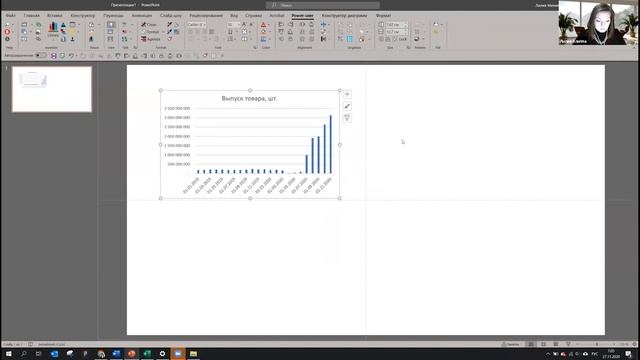
Task: Switch to the Конструктор диаграмм (Chart Design) tab
Action: [344, 16]
